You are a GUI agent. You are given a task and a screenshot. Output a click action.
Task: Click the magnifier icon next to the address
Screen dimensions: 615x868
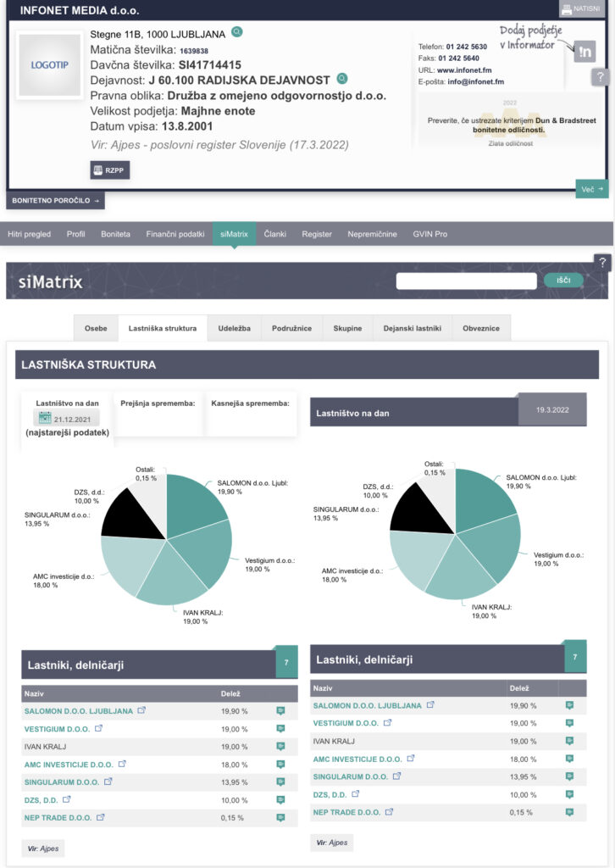point(236,31)
